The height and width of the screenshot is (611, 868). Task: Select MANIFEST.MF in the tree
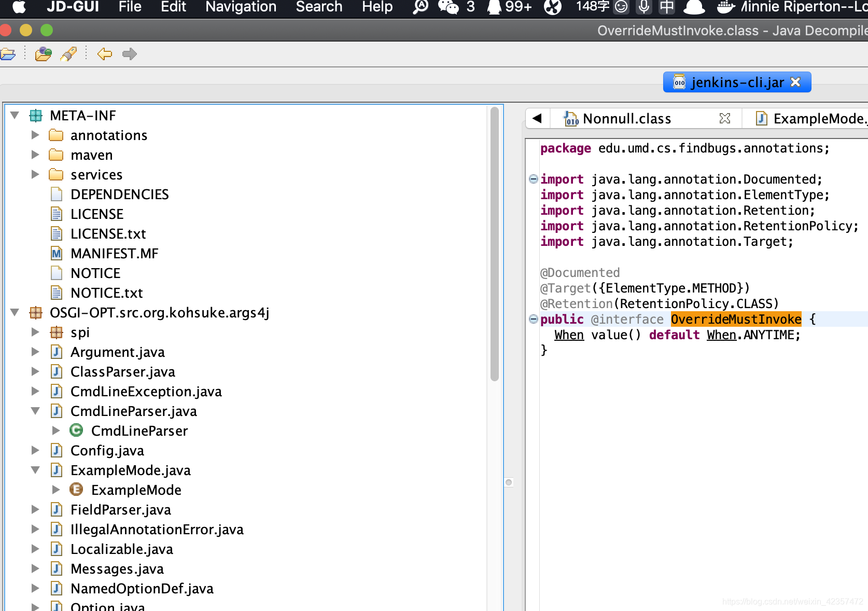(x=114, y=253)
